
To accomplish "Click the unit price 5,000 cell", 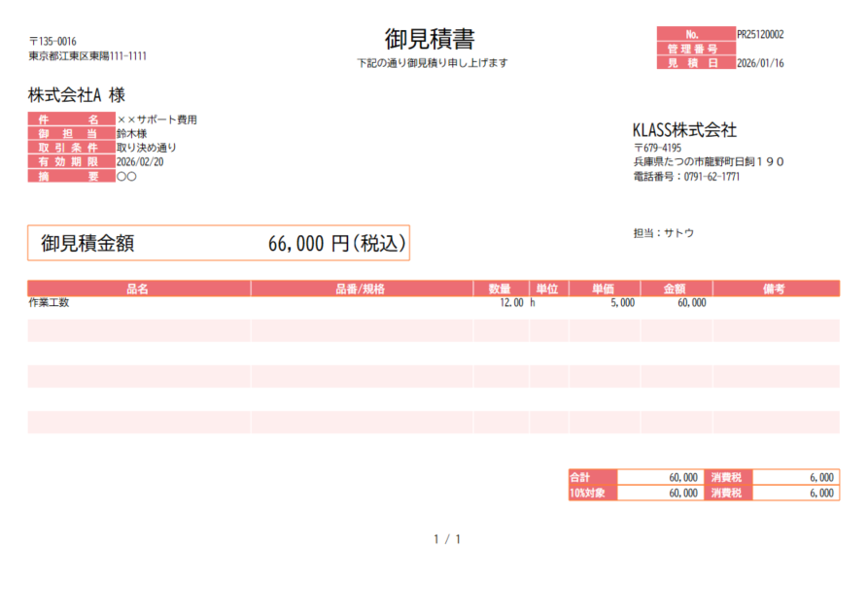I will (622, 303).
